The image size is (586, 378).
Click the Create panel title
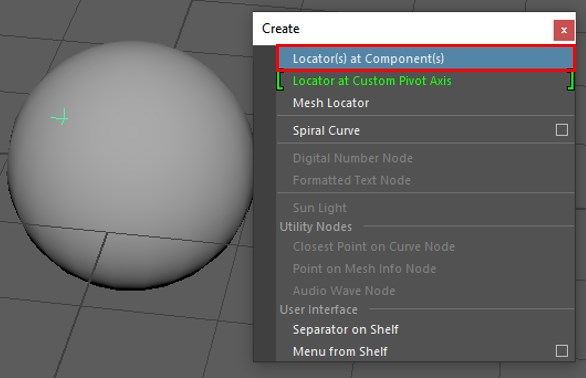281,29
